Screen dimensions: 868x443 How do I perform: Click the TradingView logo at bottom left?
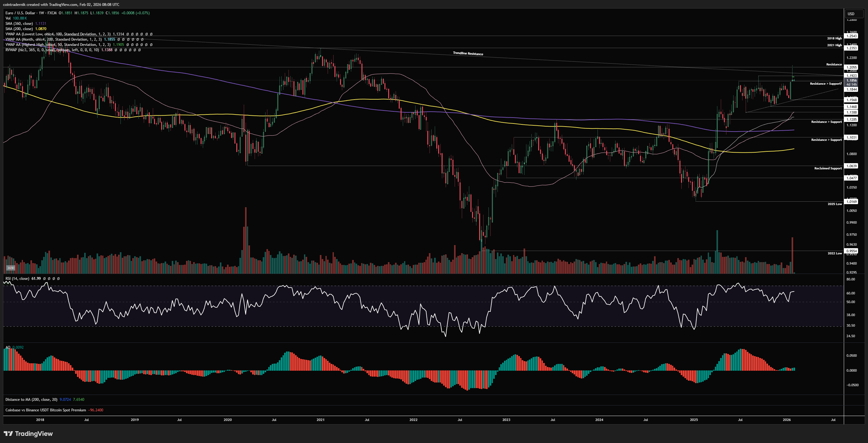(x=28, y=434)
